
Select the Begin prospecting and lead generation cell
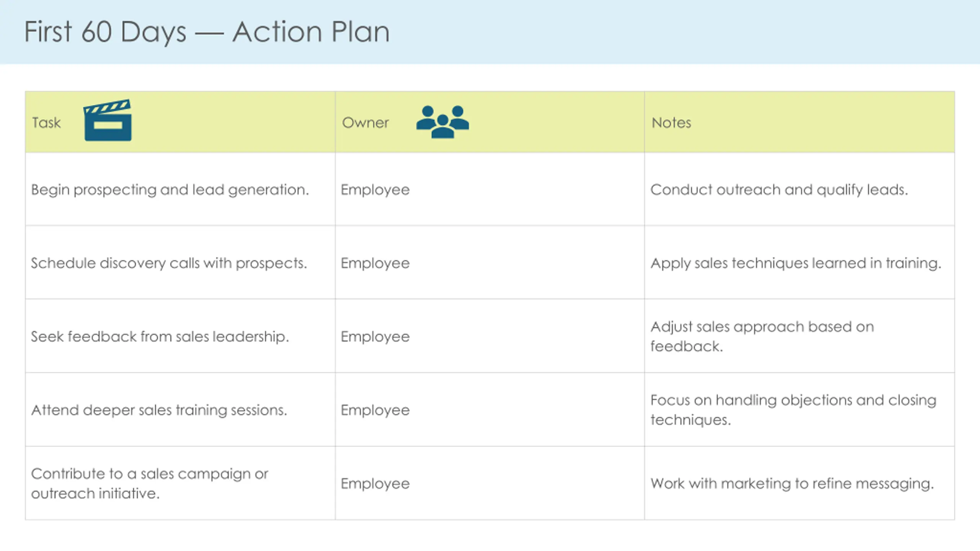pyautogui.click(x=180, y=189)
